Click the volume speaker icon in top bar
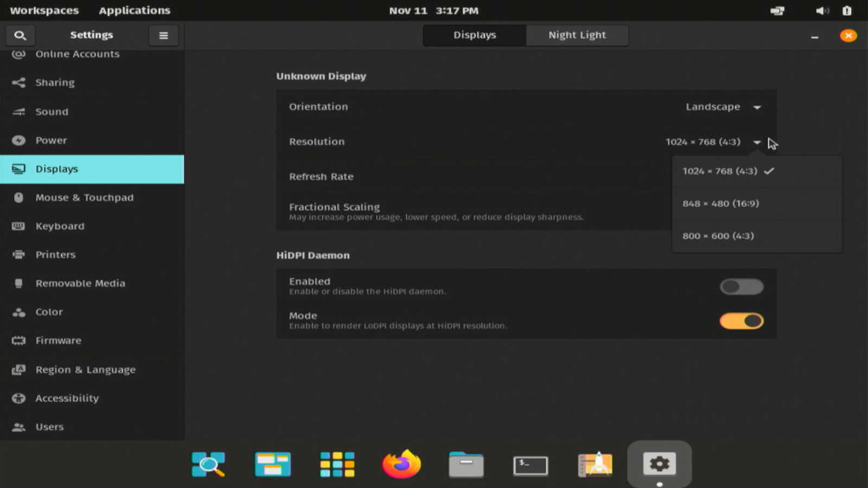Image resolution: width=868 pixels, height=488 pixels. point(822,11)
